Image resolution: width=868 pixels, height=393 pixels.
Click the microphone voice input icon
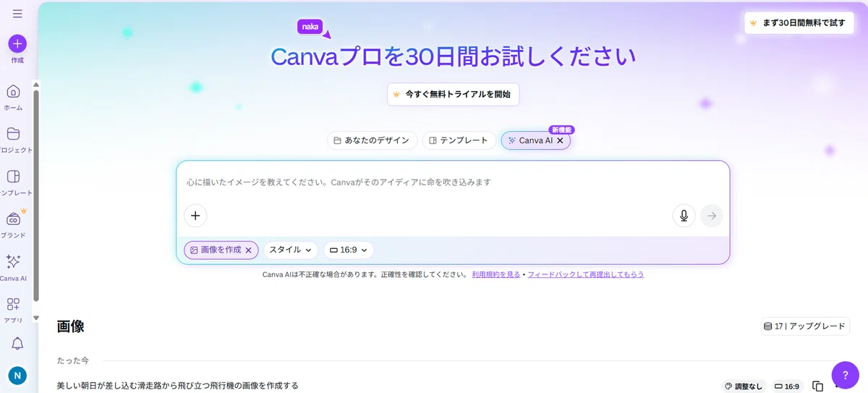click(684, 216)
